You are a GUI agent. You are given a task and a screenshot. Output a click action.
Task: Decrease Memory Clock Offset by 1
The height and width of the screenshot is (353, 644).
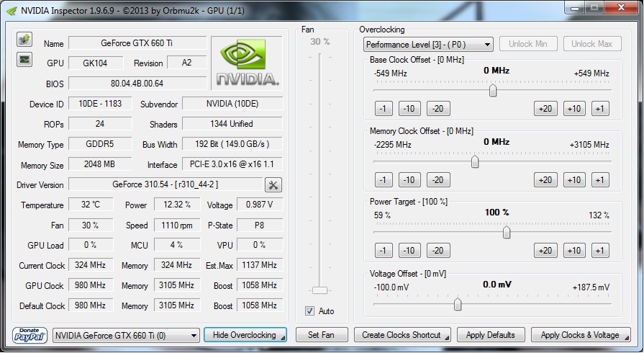pos(384,180)
